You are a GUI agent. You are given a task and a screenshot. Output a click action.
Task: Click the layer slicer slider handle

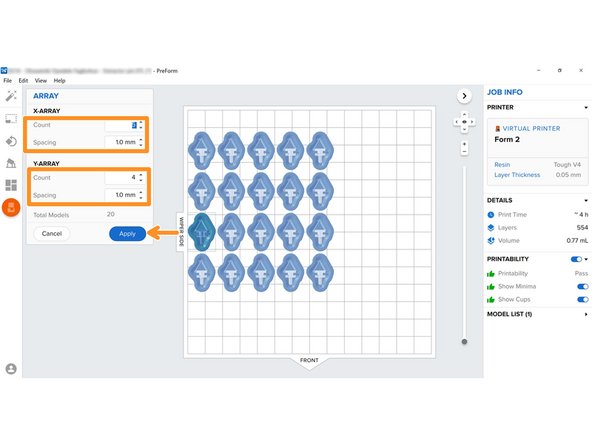coord(464,342)
